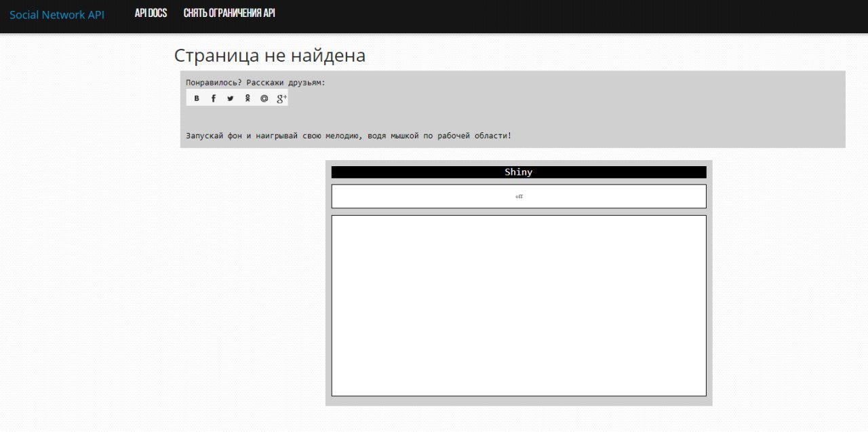Toggle the 'off' background sound button
This screenshot has width=868, height=432.
[519, 197]
